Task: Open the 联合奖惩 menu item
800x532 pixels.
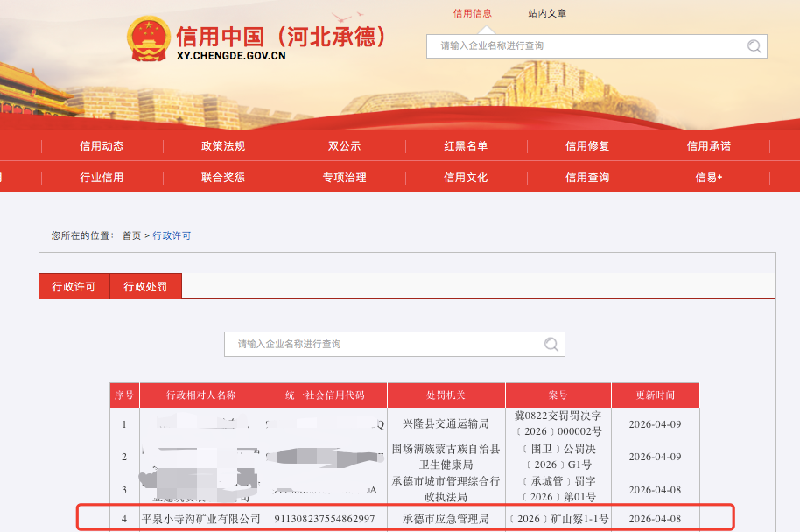Action: click(223, 177)
